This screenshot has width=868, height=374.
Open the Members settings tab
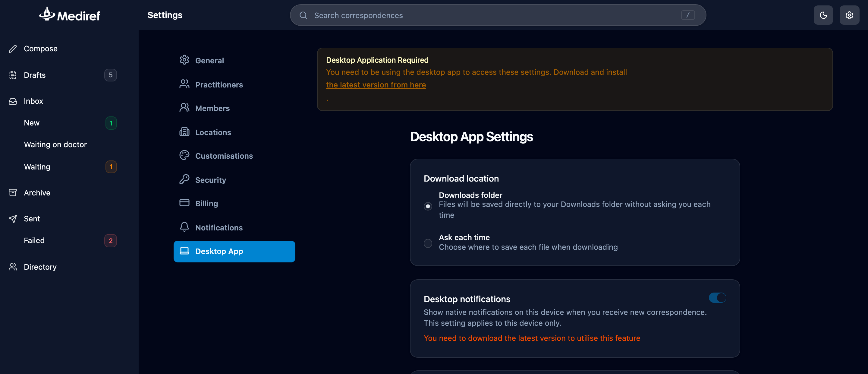coord(234,108)
